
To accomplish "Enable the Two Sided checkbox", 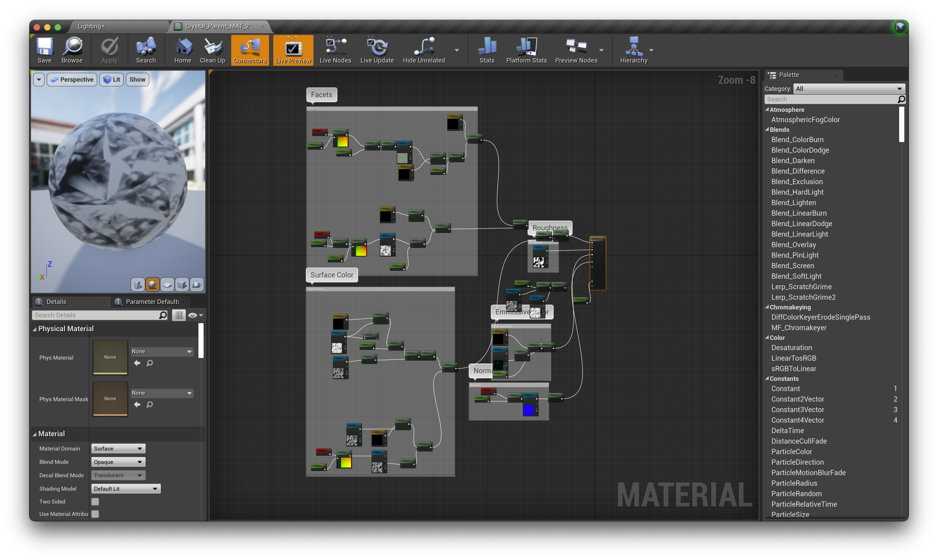I will pos(95,501).
